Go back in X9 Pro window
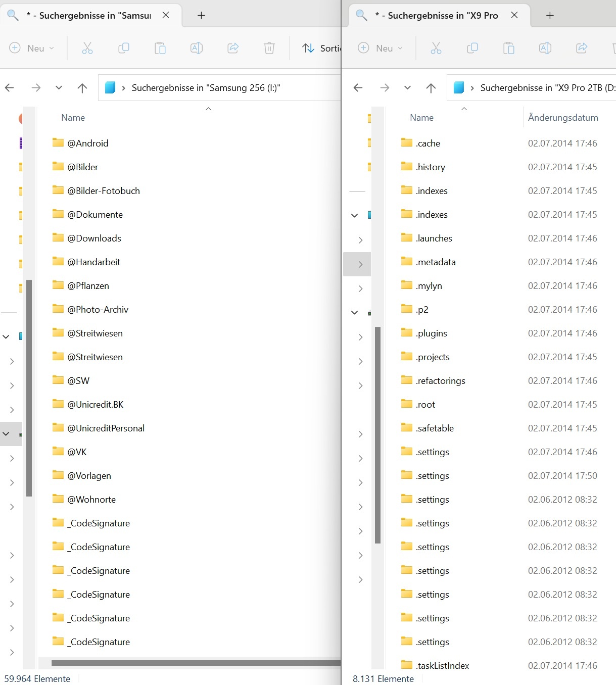The image size is (616, 685). tap(358, 88)
